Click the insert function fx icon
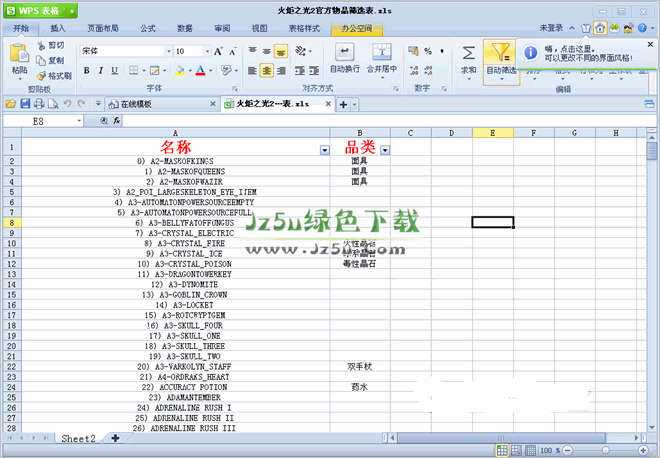Viewport: 660px width, 458px height. click(117, 121)
